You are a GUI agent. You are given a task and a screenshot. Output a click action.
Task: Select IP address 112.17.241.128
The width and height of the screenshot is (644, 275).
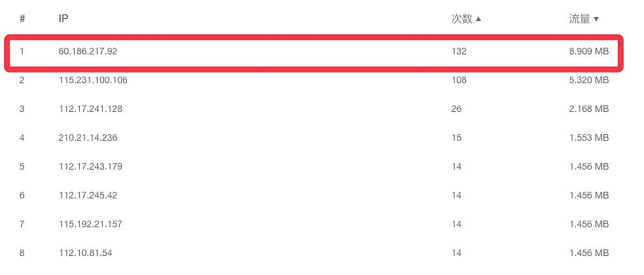(90, 109)
